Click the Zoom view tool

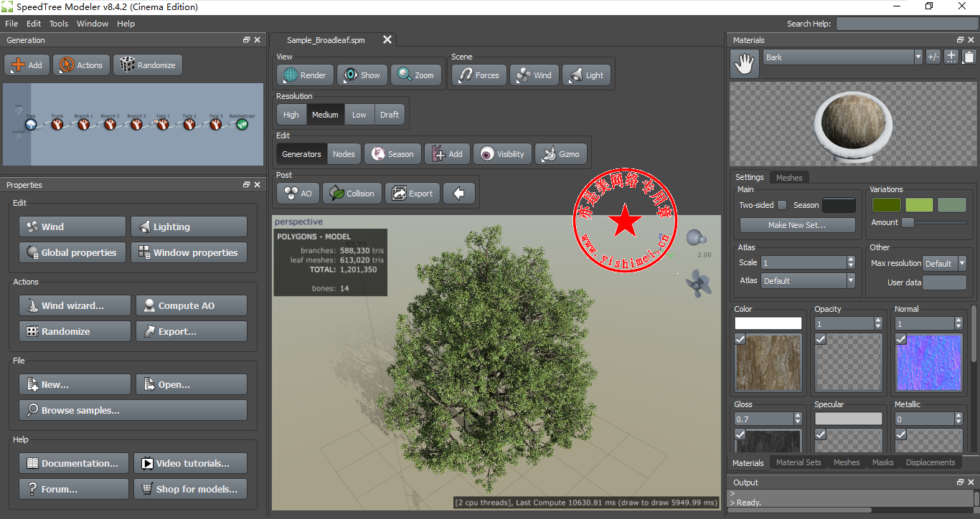pyautogui.click(x=416, y=75)
